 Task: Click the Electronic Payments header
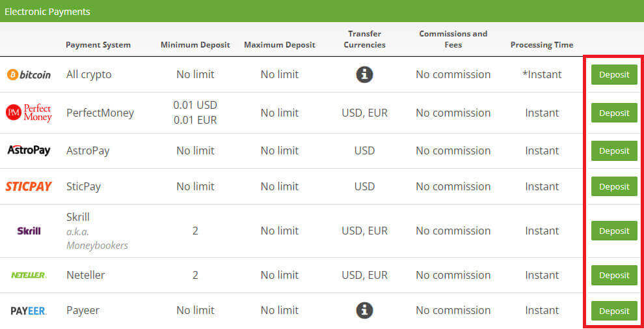(x=47, y=12)
